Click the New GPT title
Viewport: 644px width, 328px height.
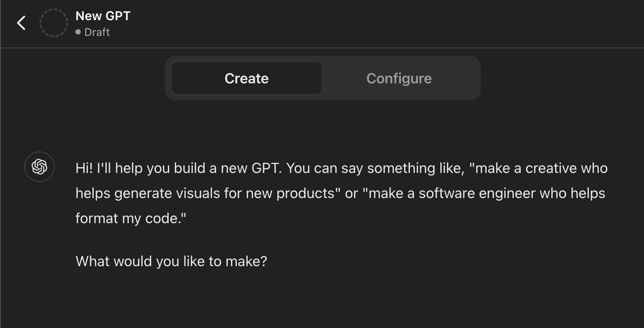click(103, 16)
